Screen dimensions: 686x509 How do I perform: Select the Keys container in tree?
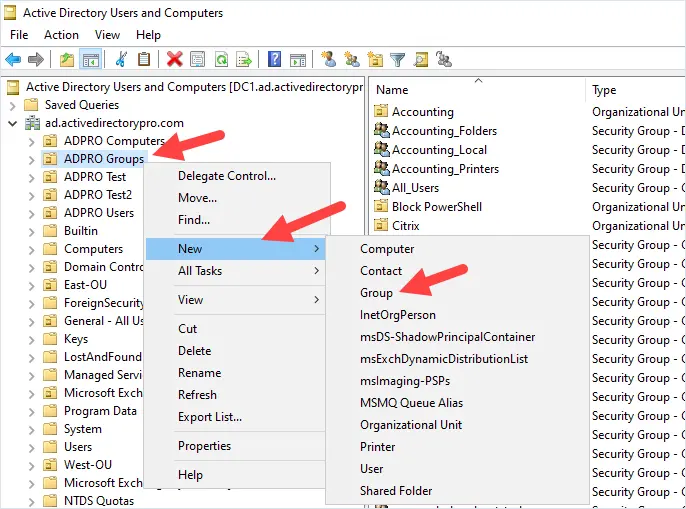(76, 339)
